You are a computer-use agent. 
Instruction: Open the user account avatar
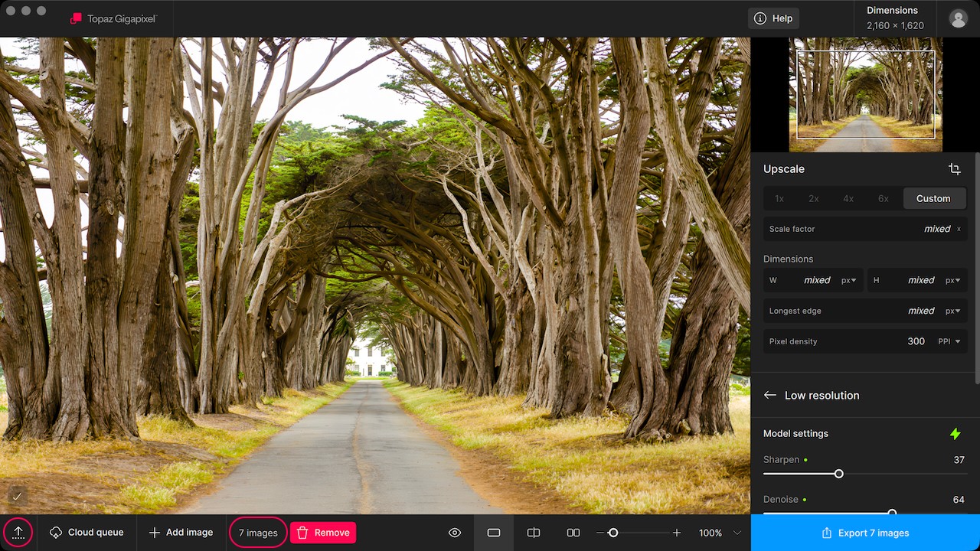(958, 18)
